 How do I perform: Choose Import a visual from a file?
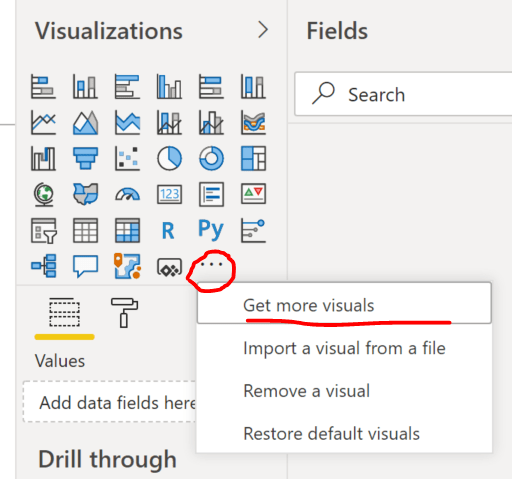pos(344,348)
